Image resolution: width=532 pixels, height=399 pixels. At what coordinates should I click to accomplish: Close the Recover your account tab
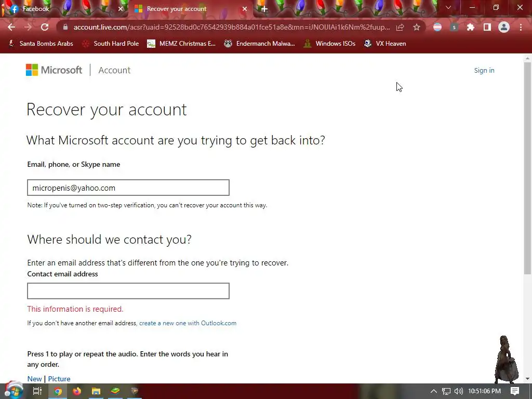click(245, 9)
